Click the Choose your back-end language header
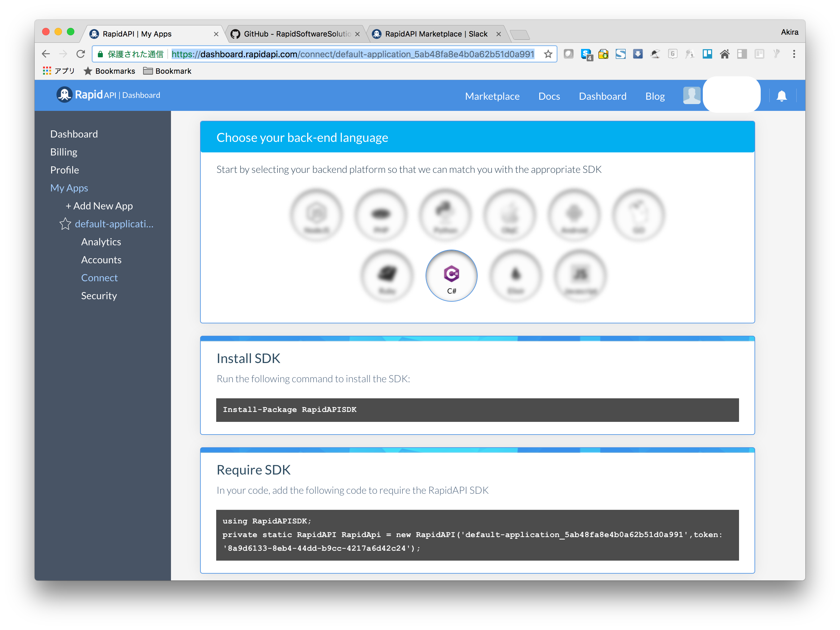 [x=477, y=137]
